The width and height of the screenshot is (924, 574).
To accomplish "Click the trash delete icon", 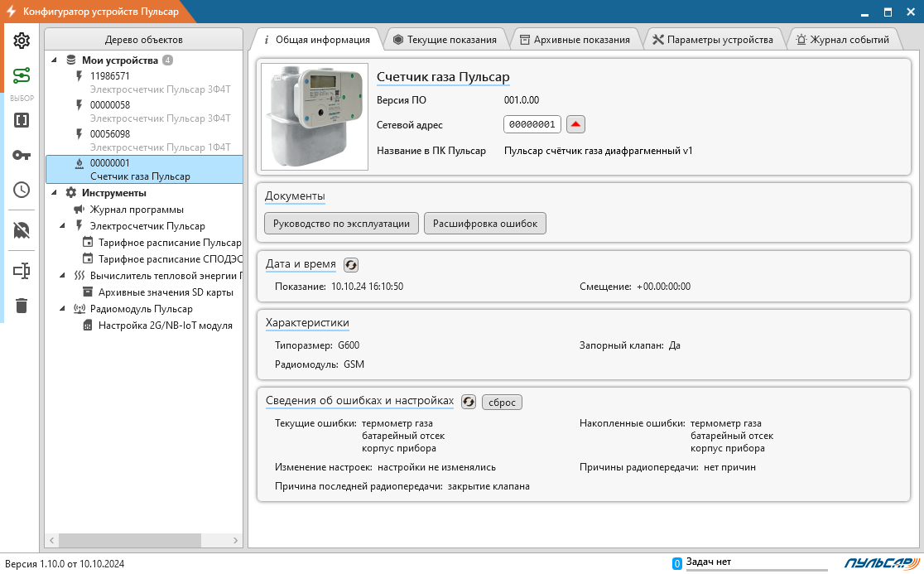I will pyautogui.click(x=22, y=306).
